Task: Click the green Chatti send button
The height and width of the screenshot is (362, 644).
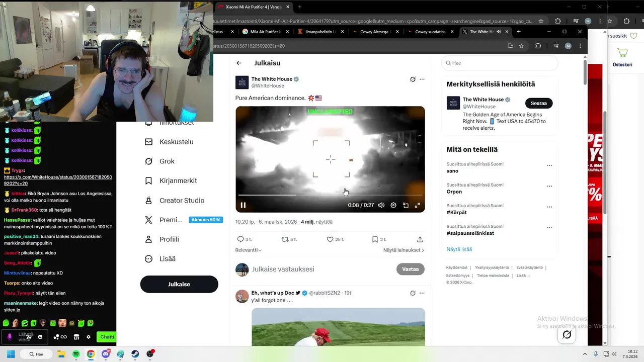Action: (107, 337)
